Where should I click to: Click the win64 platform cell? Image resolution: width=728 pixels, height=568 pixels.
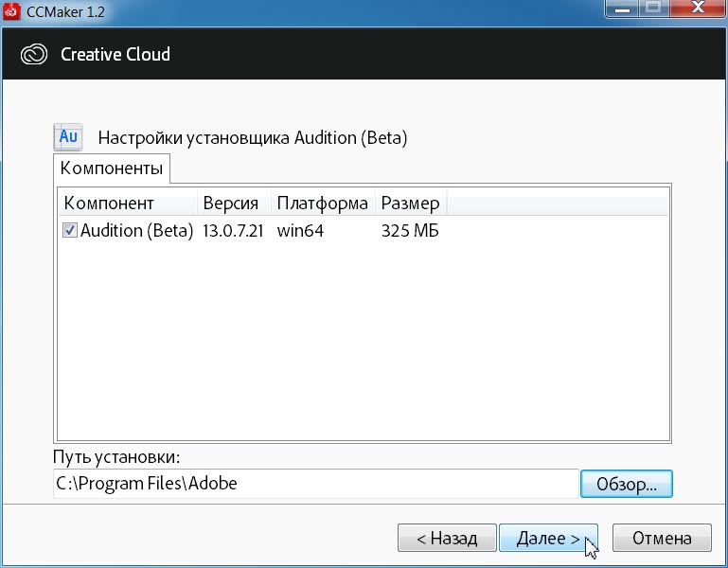click(300, 231)
